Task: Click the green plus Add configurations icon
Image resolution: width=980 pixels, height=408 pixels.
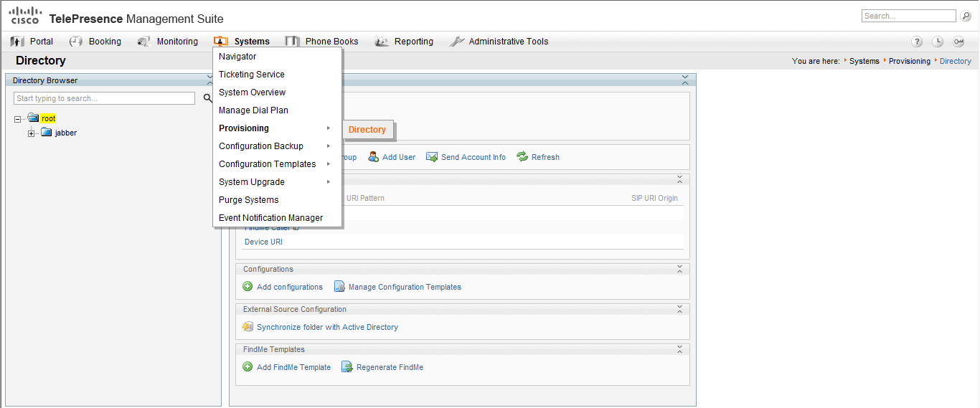Action: (x=248, y=286)
